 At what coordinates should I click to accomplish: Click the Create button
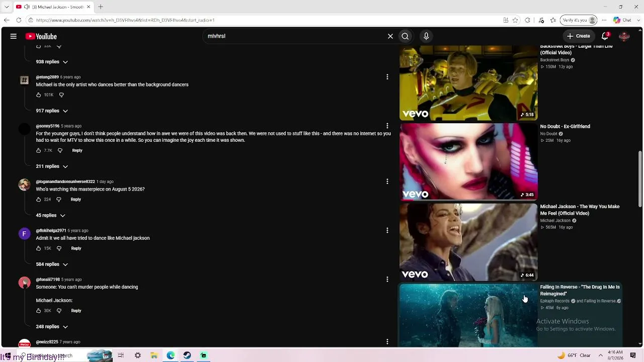point(578,36)
